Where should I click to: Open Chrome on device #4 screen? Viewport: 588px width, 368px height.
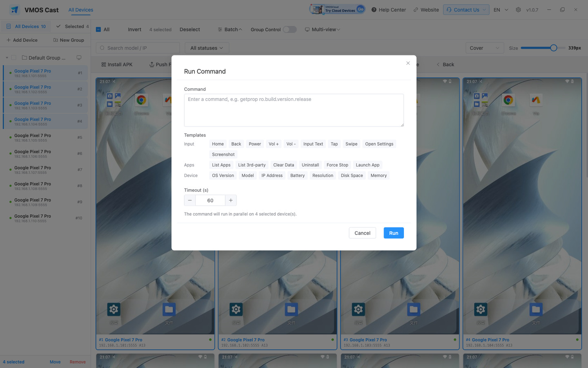click(x=508, y=100)
